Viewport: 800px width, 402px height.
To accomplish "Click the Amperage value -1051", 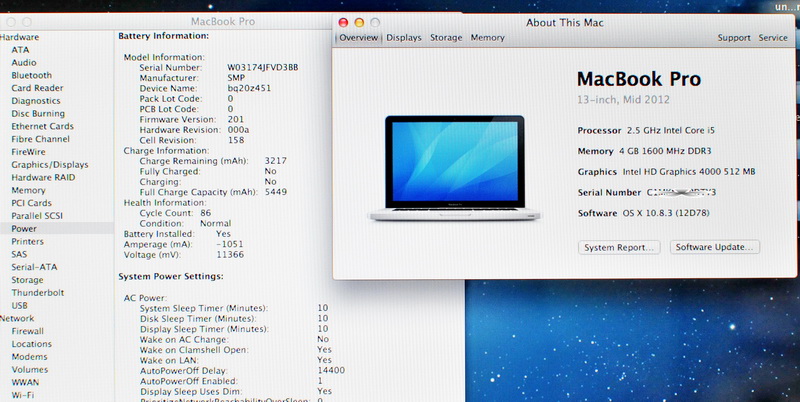I will (x=230, y=244).
